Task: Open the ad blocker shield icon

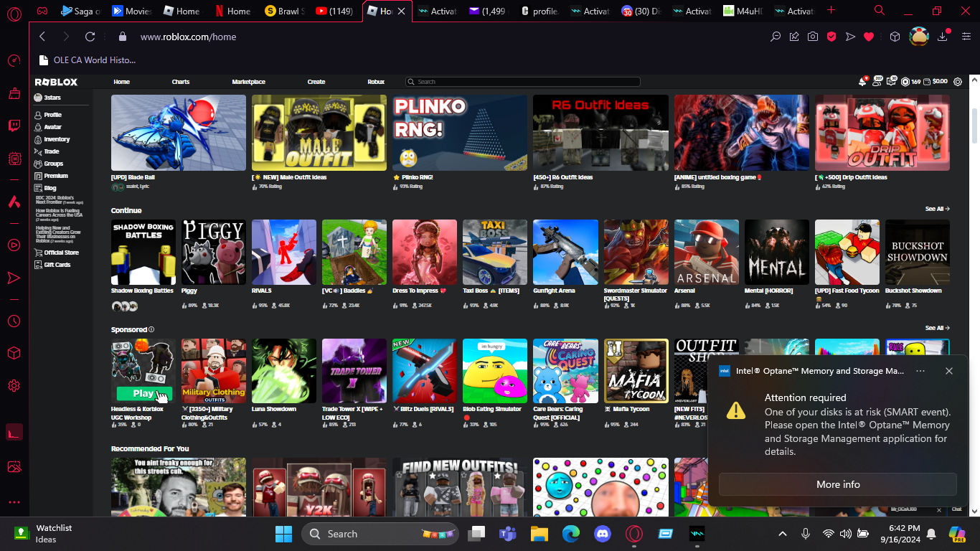Action: [831, 37]
